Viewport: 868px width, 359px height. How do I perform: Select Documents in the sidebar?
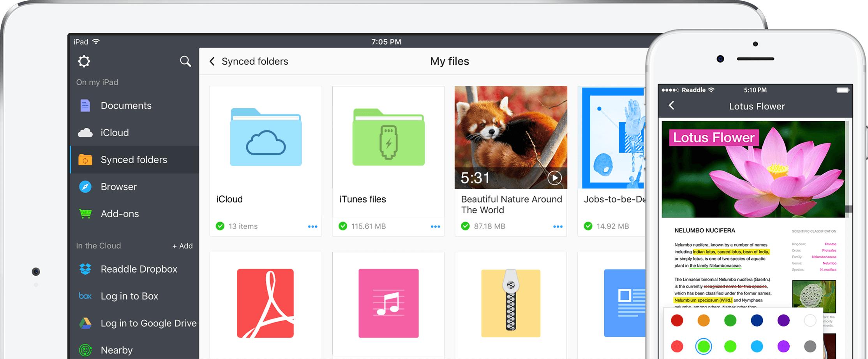[x=126, y=106]
